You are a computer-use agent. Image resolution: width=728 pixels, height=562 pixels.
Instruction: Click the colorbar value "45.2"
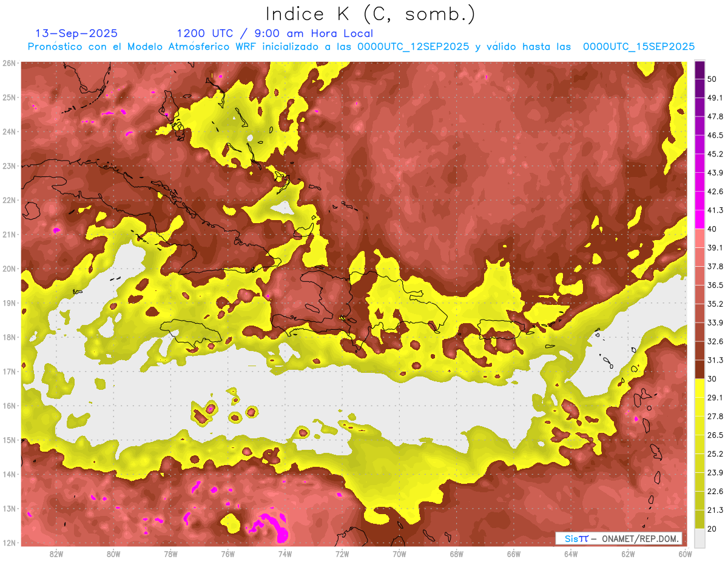(715, 154)
